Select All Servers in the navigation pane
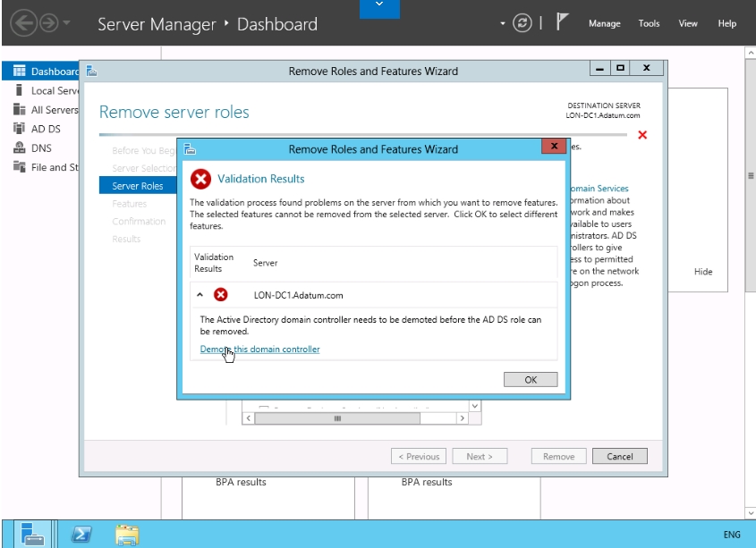 pyautogui.click(x=40, y=110)
